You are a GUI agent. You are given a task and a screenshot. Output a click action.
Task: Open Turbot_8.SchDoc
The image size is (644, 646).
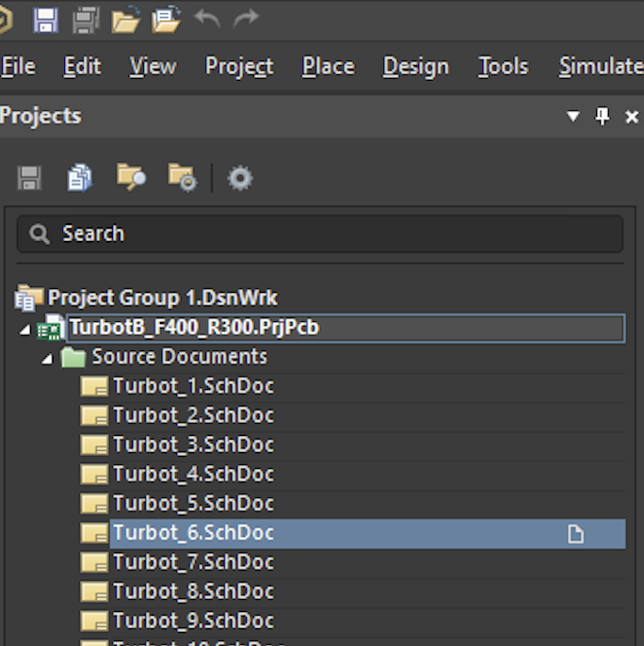point(194,591)
